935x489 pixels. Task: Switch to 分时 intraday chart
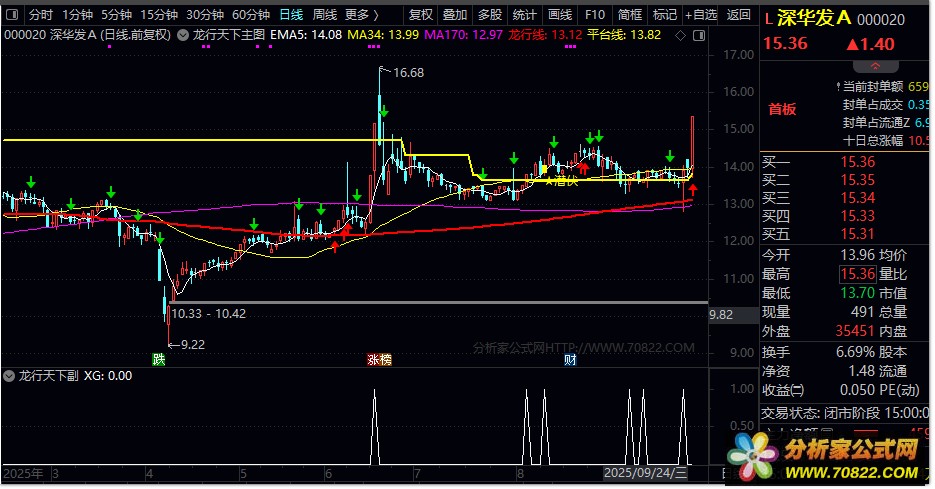41,14
